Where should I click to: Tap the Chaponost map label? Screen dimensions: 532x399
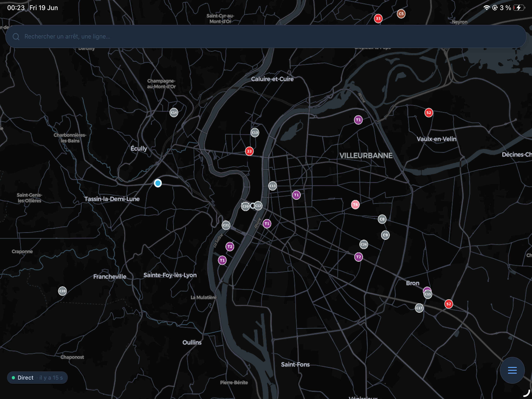72,357
